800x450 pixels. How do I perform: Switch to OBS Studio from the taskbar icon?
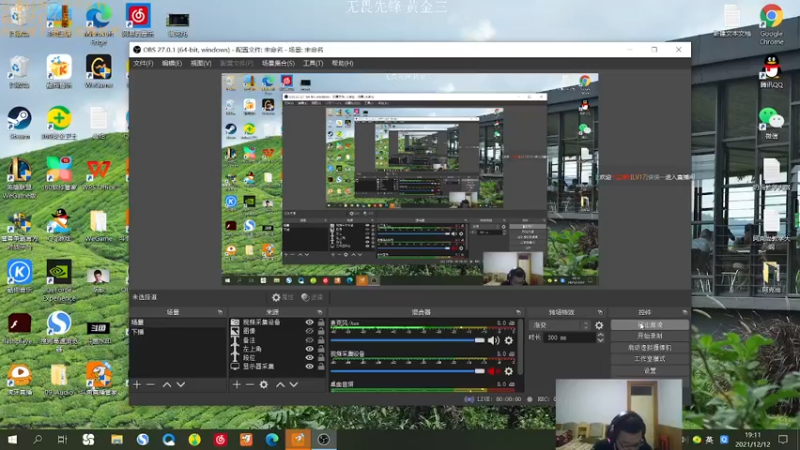point(323,439)
